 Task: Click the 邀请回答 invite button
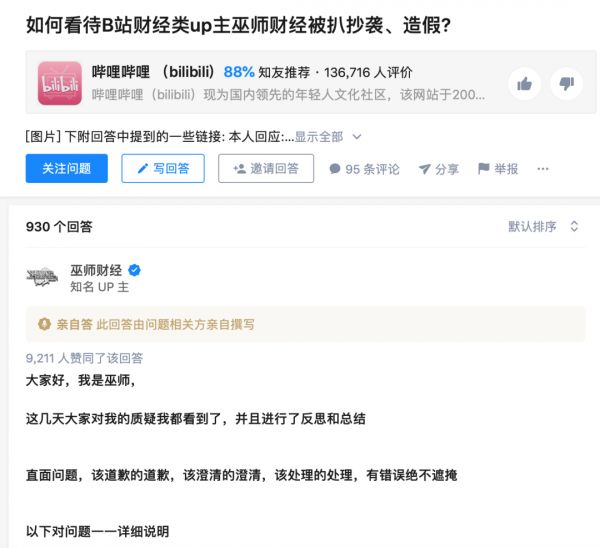(x=265, y=169)
